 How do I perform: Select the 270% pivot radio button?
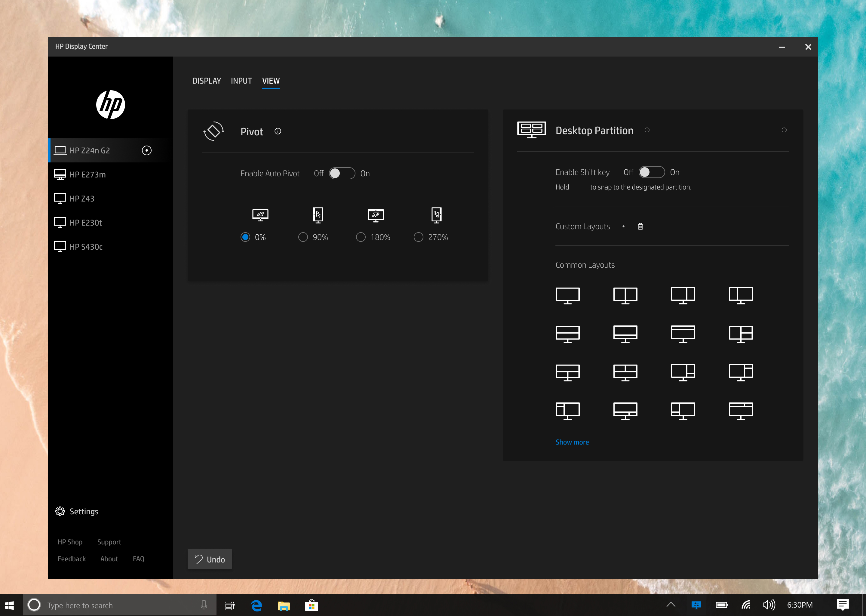pos(418,237)
